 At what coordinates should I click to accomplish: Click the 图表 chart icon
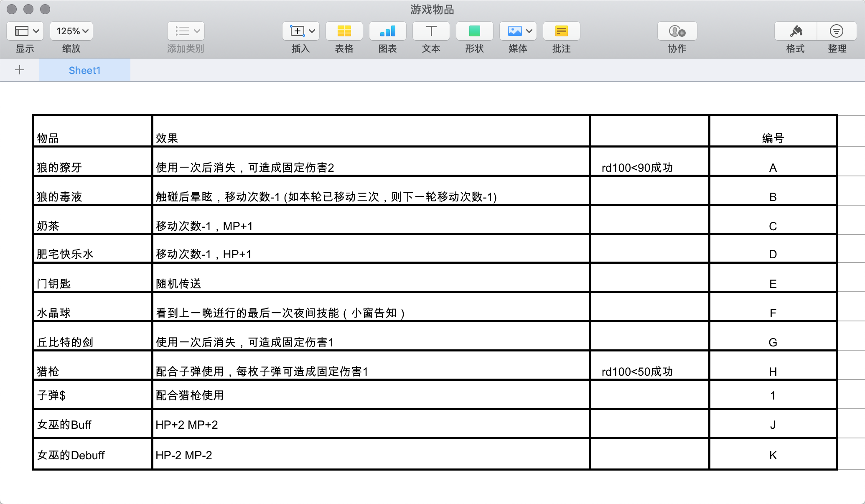(388, 31)
